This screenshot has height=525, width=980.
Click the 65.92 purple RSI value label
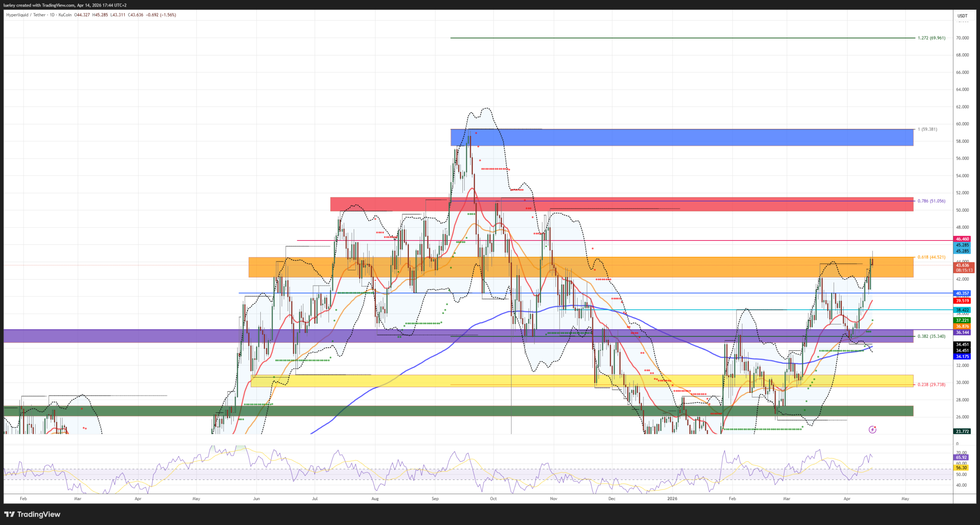tap(961, 457)
